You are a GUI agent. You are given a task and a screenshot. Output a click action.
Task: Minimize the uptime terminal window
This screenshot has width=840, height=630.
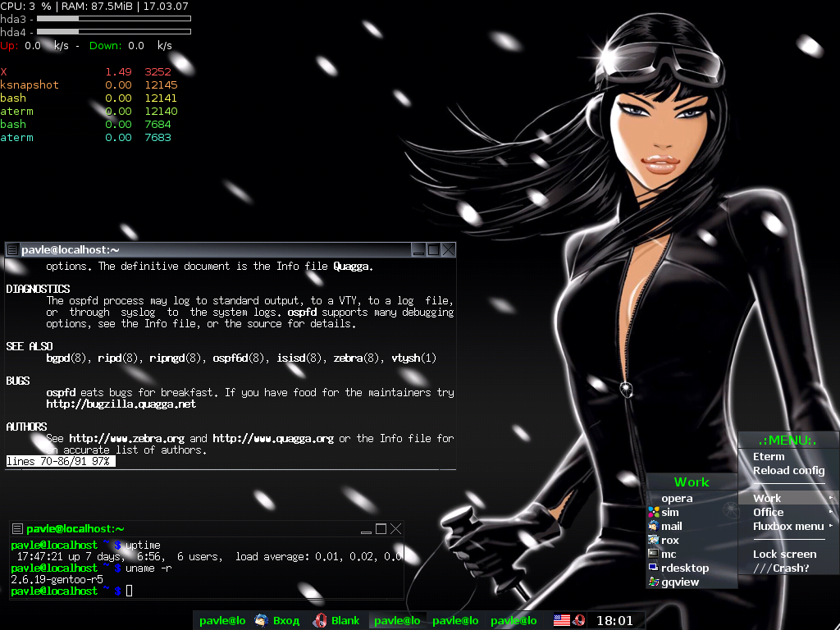click(367, 529)
